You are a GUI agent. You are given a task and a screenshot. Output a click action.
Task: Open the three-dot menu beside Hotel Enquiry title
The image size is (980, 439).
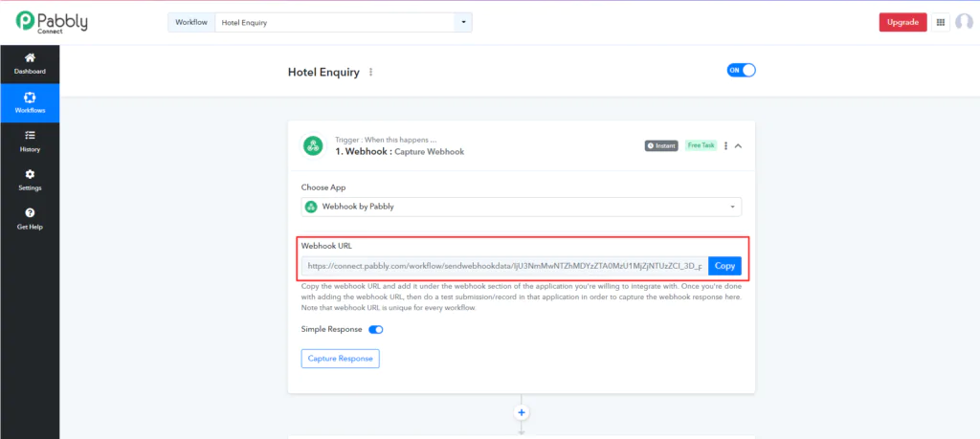click(370, 72)
